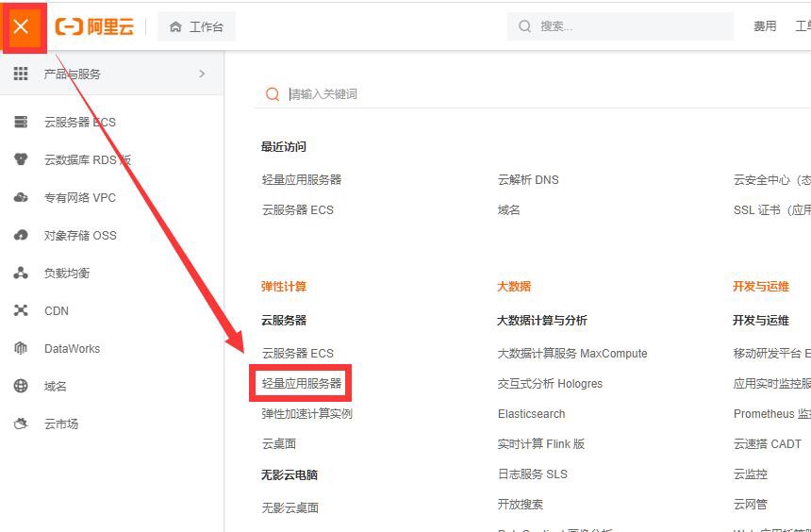This screenshot has height=532, width=811.
Task: Click the 负载均衡 sidebar icon
Action: point(21,273)
